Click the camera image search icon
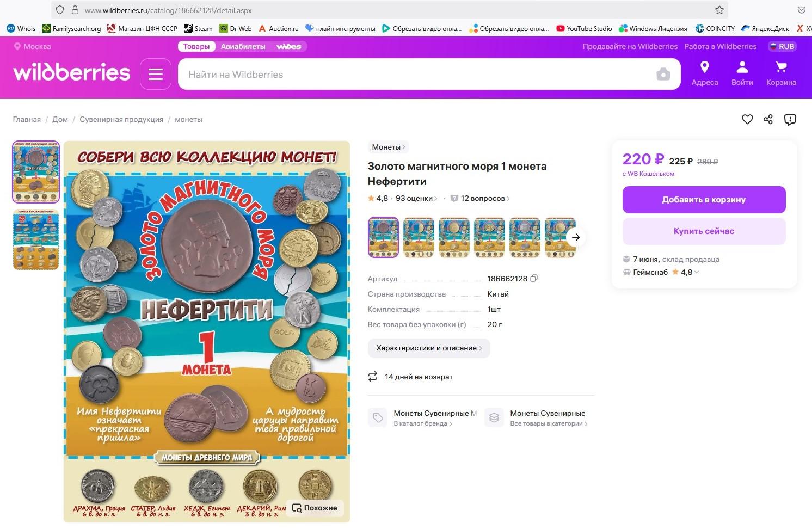Screen dimensions: 812x529 pos(663,74)
